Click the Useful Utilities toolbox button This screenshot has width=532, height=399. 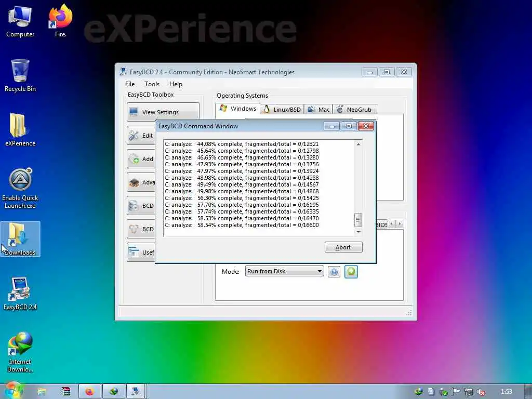tap(141, 252)
